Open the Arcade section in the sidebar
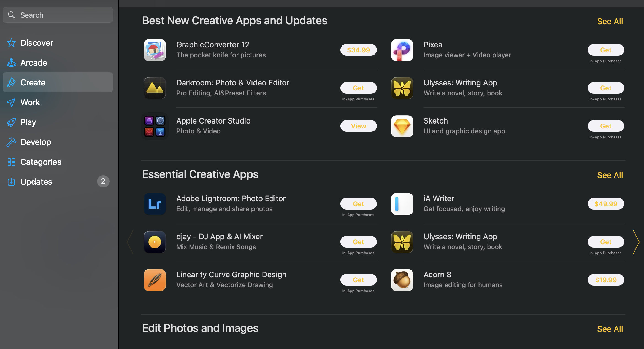 tap(34, 63)
